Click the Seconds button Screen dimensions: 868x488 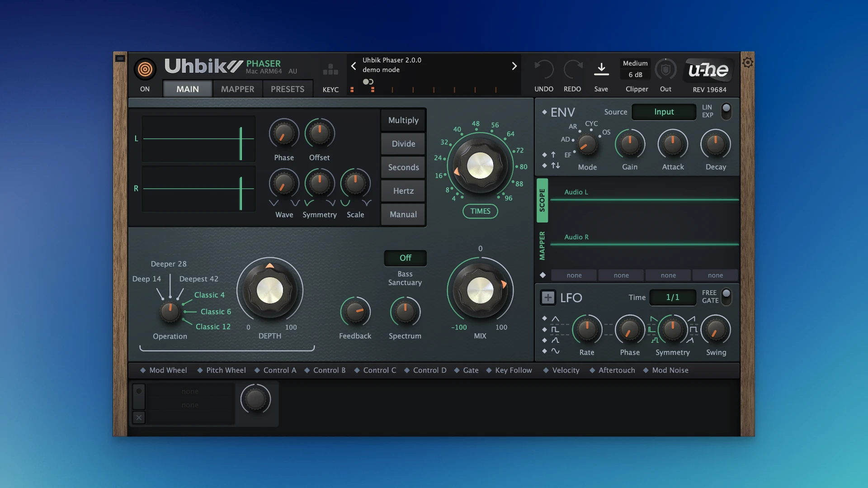(x=403, y=167)
